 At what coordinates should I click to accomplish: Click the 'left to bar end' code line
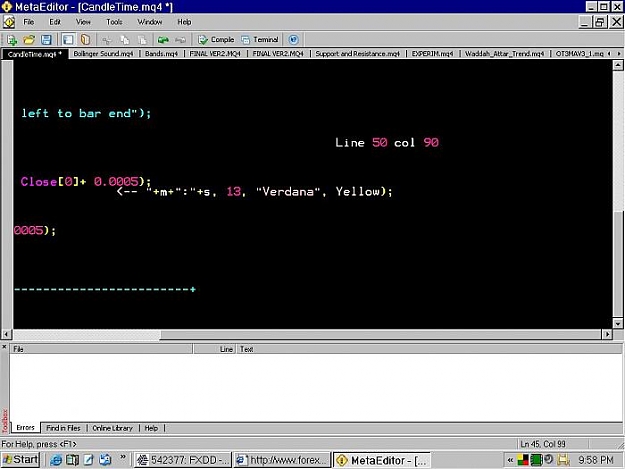(86, 114)
